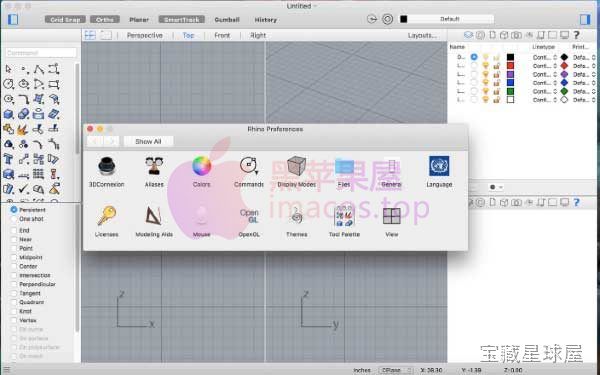
Task: Open the Colors preferences pane
Action: click(x=201, y=171)
